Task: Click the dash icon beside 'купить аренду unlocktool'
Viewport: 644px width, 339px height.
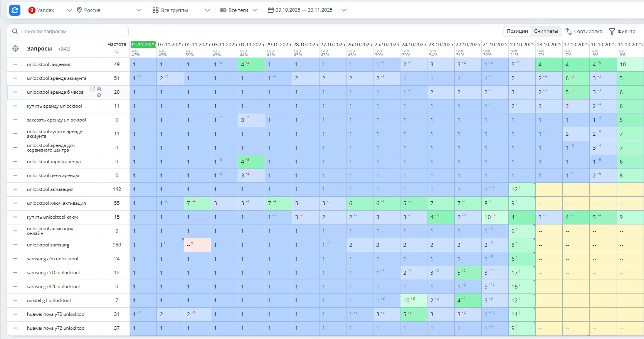Action: click(15, 106)
